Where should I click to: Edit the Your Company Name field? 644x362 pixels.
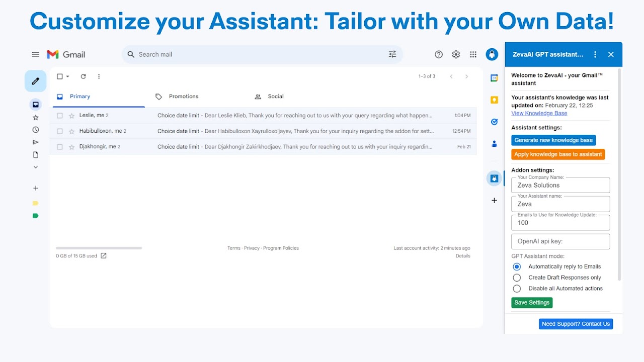pos(560,185)
